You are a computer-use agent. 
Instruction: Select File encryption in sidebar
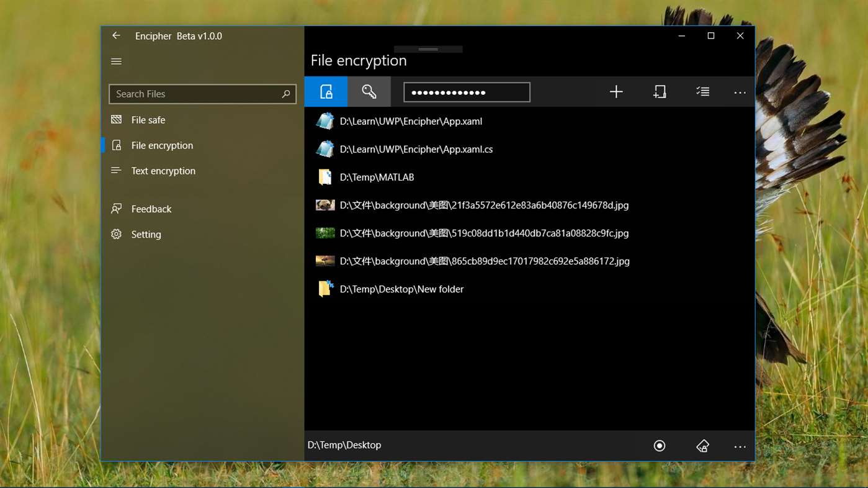[202, 145]
